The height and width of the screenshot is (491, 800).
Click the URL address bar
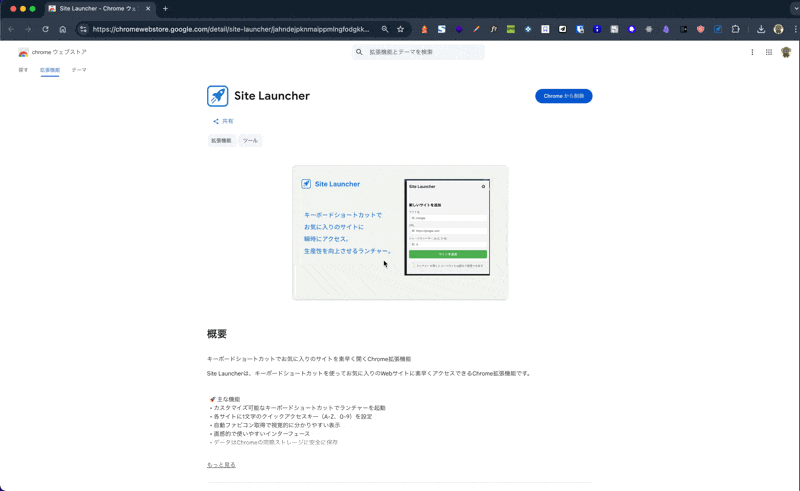tap(231, 29)
